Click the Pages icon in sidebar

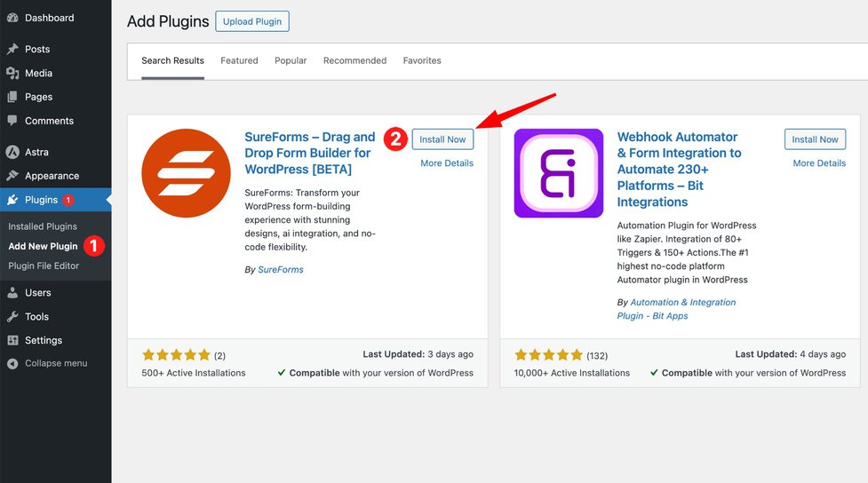click(12, 97)
